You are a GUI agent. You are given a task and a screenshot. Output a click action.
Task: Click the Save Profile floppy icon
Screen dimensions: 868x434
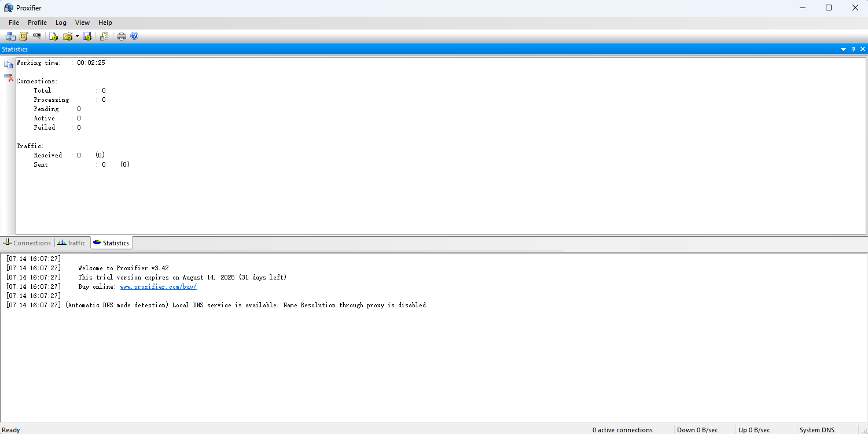pyautogui.click(x=87, y=36)
